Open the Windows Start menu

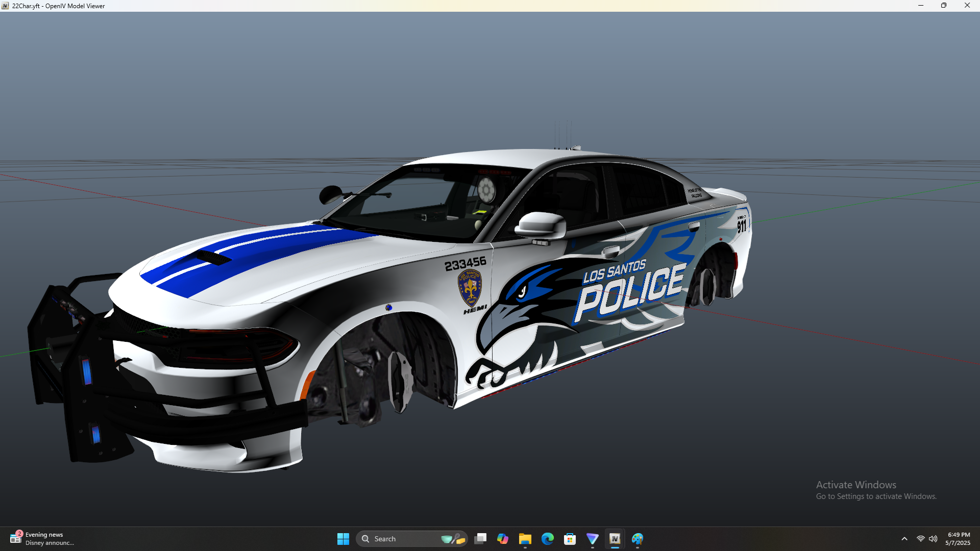pyautogui.click(x=343, y=539)
